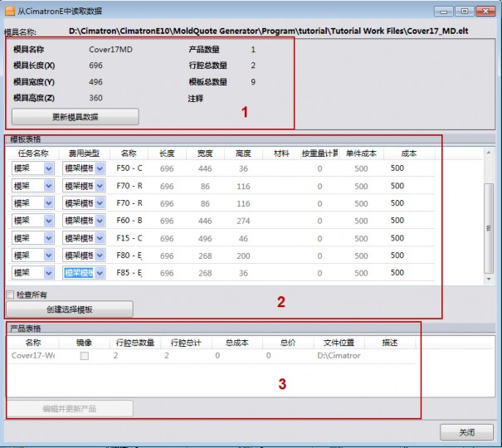This screenshot has height=448, width=502.
Task: Click the 材料 column header
Action: [x=282, y=153]
